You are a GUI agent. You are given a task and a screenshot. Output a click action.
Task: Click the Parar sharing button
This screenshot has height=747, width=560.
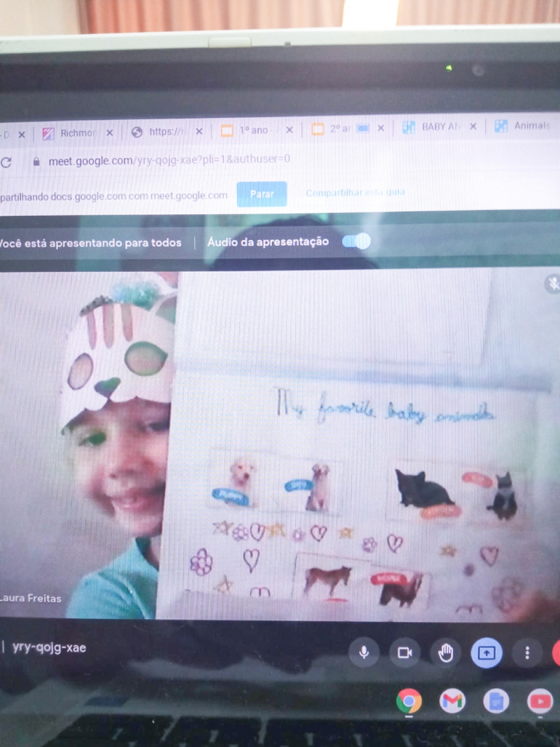click(x=262, y=194)
